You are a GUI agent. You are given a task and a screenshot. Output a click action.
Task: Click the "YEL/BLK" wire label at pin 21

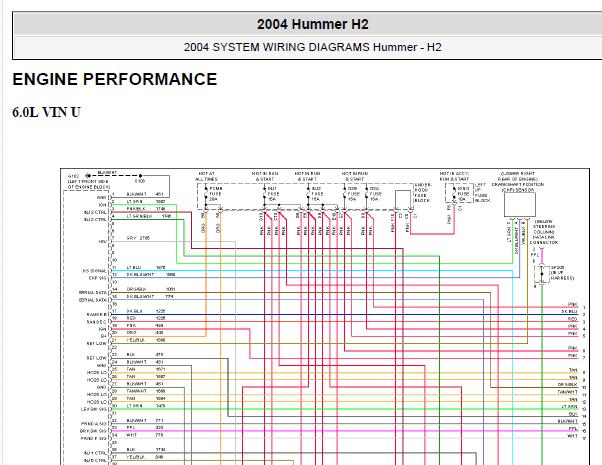click(x=136, y=340)
